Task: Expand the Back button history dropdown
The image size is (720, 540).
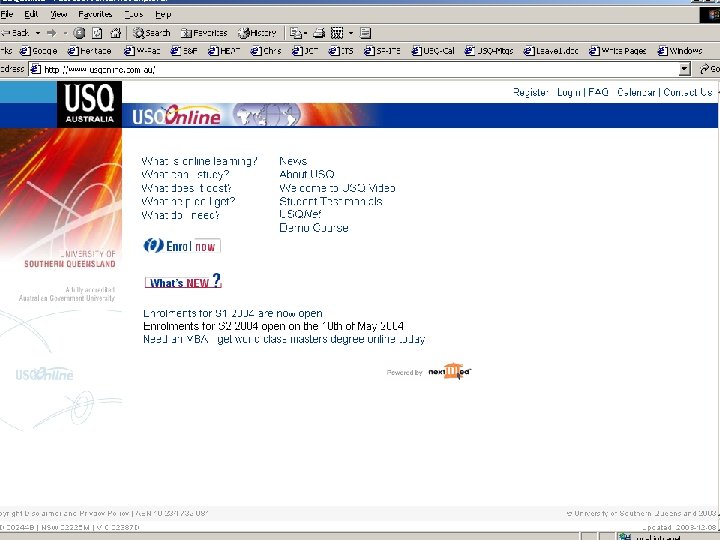Action: coord(38,33)
